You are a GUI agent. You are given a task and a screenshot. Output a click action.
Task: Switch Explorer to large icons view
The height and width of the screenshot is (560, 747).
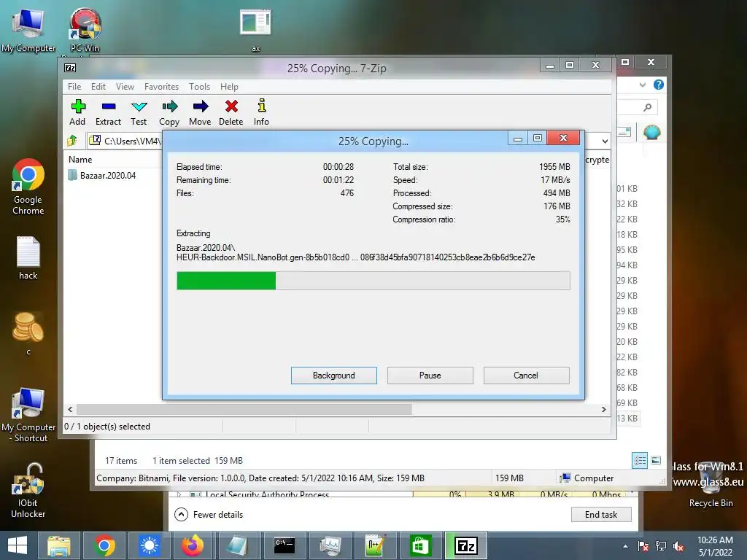coord(656,460)
